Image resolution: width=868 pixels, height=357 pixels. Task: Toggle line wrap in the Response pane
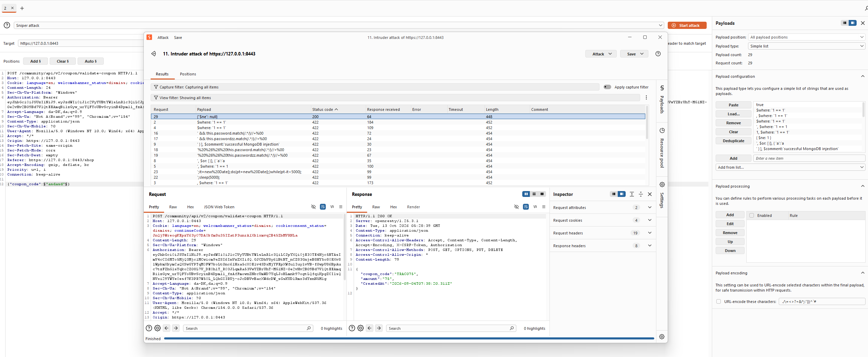click(526, 207)
